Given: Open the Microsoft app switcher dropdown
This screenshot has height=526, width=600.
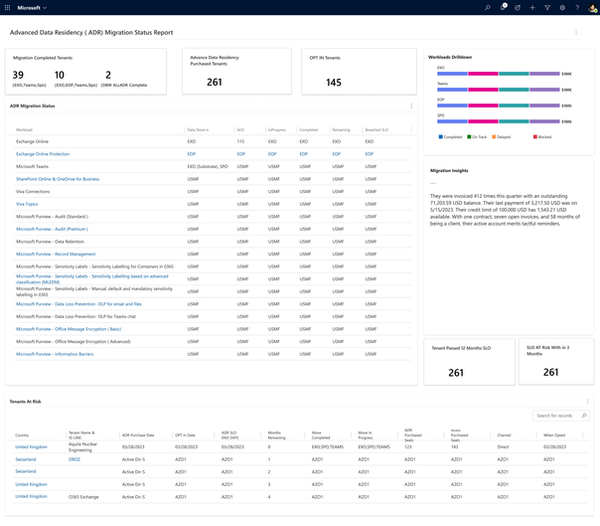Looking at the screenshot, I should [32, 8].
